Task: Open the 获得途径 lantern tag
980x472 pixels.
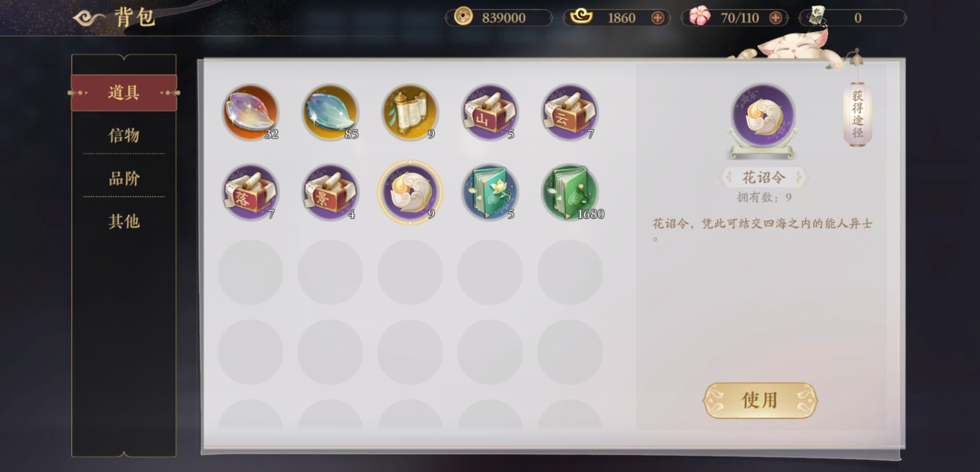Action: pyautogui.click(x=857, y=114)
